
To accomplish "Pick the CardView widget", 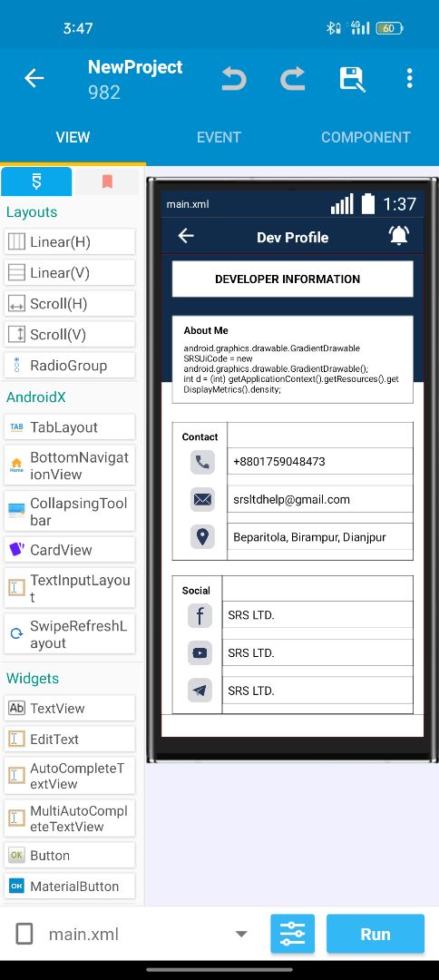I will click(69, 549).
